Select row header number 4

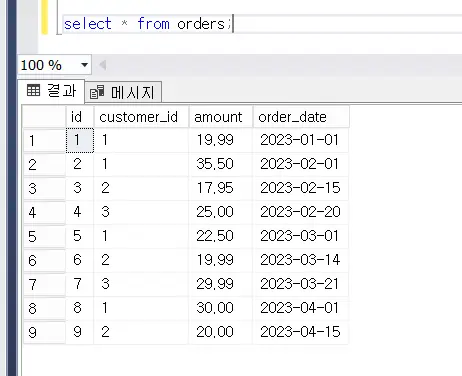click(x=44, y=213)
